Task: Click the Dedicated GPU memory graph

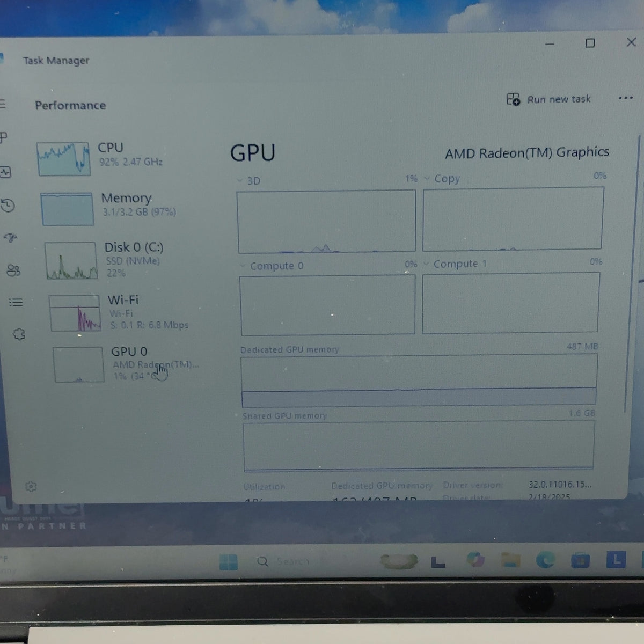Action: (x=419, y=380)
